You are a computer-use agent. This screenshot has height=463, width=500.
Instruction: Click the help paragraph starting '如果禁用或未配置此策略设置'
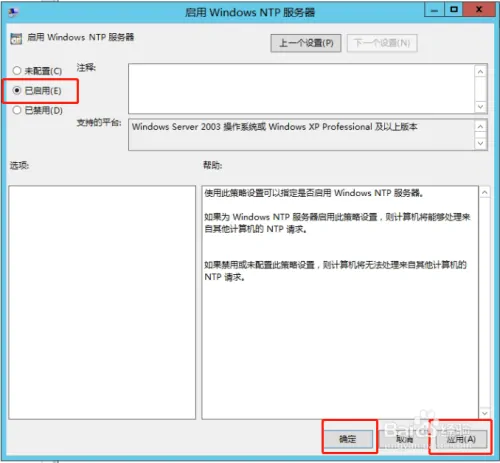[335, 271]
